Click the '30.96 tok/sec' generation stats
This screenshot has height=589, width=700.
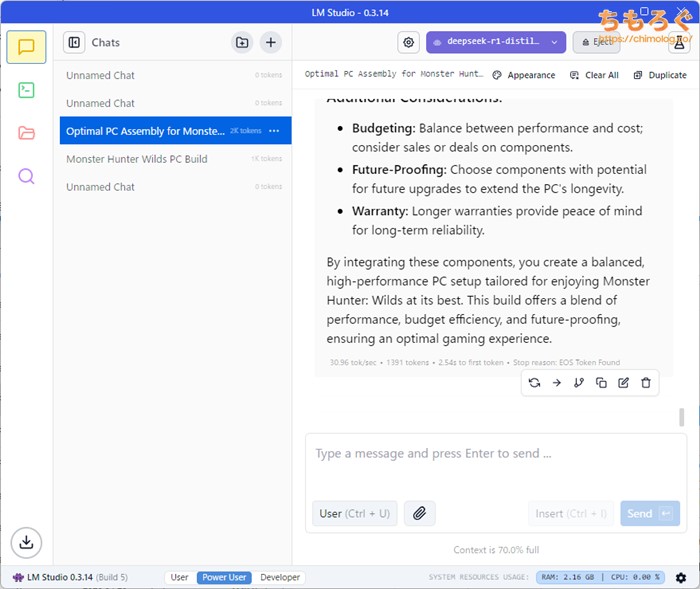353,362
